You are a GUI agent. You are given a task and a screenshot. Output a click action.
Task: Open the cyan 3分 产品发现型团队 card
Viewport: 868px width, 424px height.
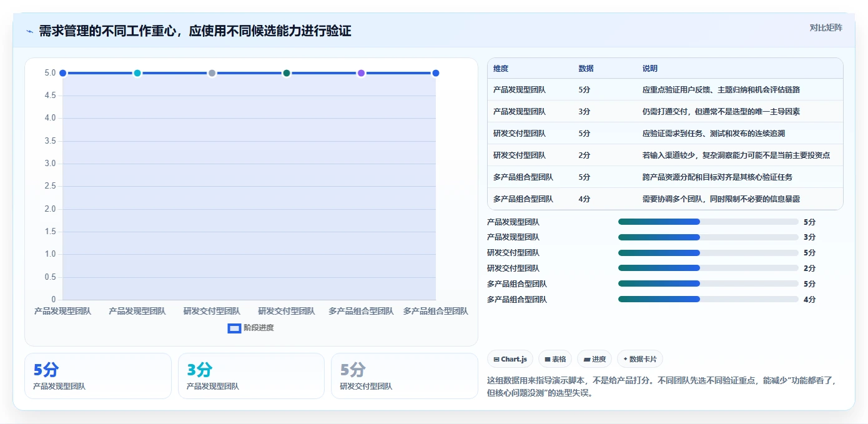point(251,376)
